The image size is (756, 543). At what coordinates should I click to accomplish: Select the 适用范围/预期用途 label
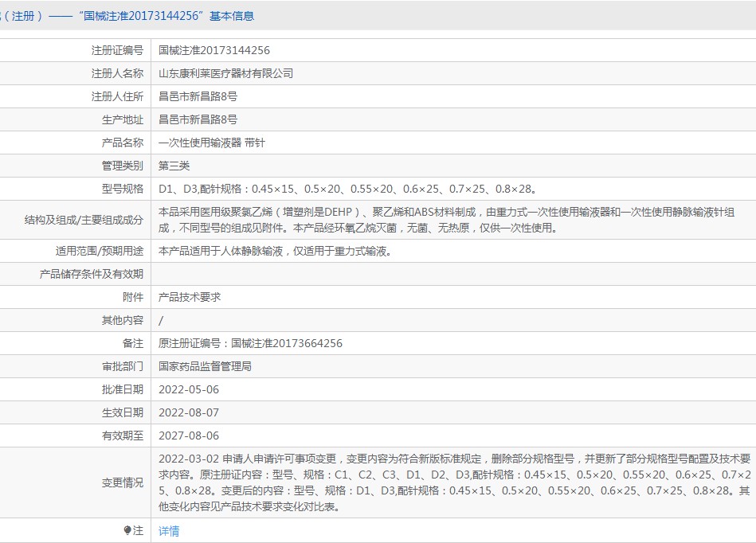(100, 251)
